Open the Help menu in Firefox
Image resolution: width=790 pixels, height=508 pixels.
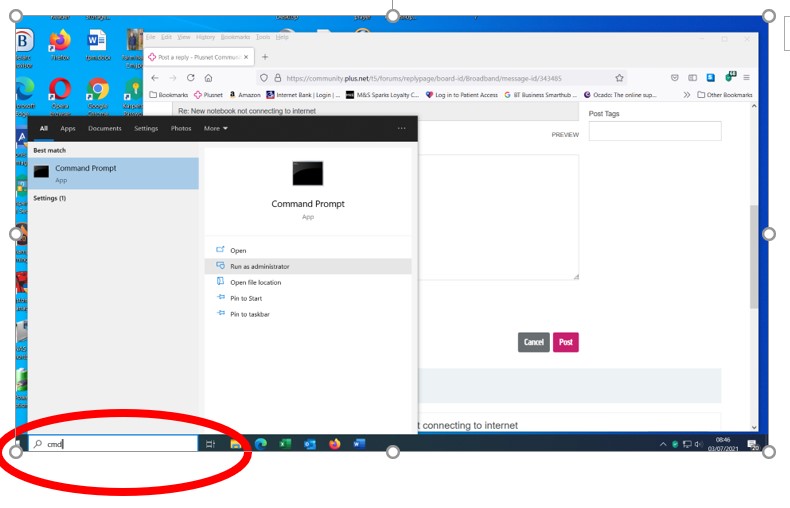(x=282, y=37)
